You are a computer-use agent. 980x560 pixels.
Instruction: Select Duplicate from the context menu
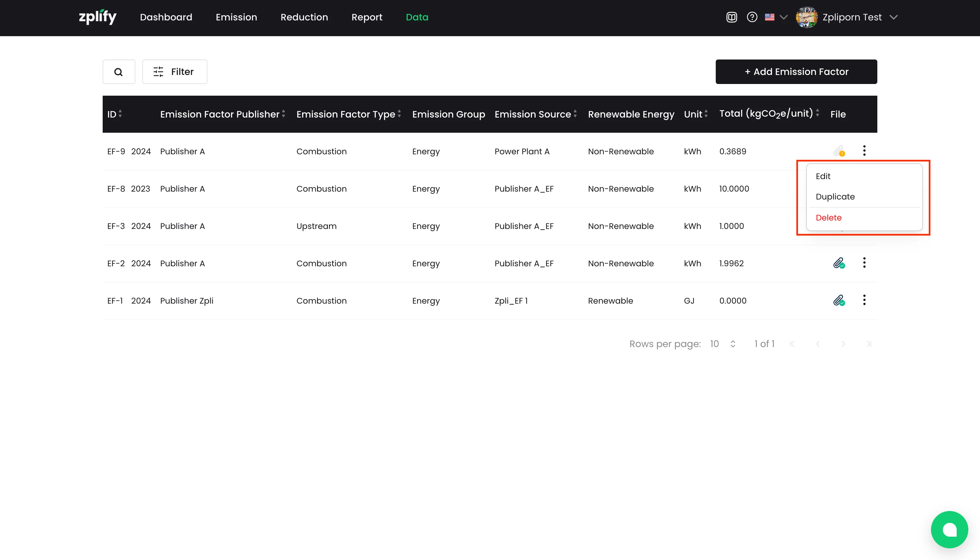[835, 197]
